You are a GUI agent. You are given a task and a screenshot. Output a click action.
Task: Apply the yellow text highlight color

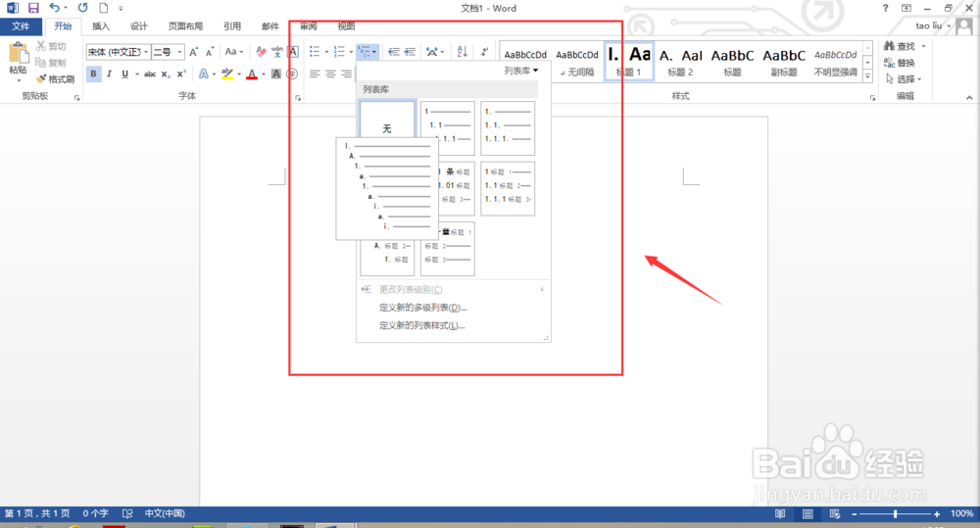click(x=227, y=73)
